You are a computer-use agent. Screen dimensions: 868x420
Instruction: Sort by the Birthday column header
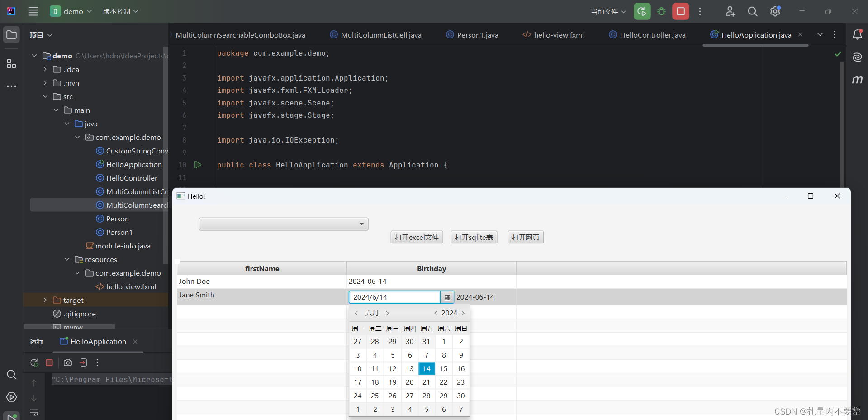432,268
